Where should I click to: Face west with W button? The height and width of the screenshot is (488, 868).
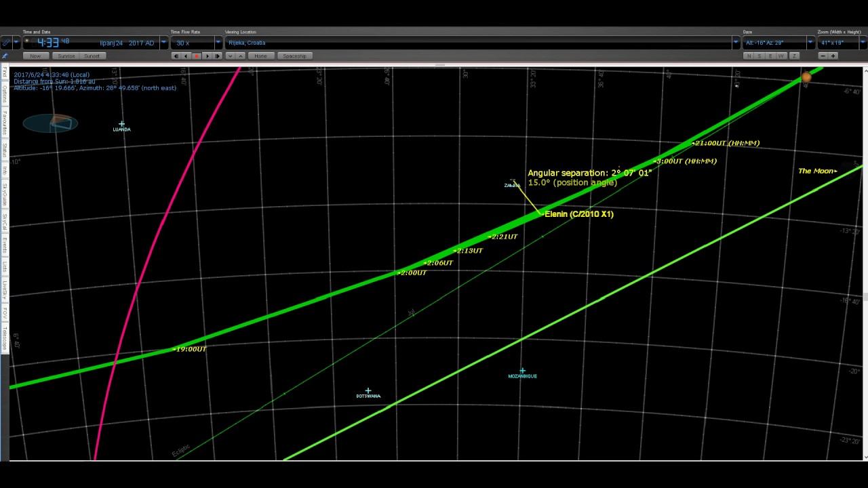pos(783,56)
